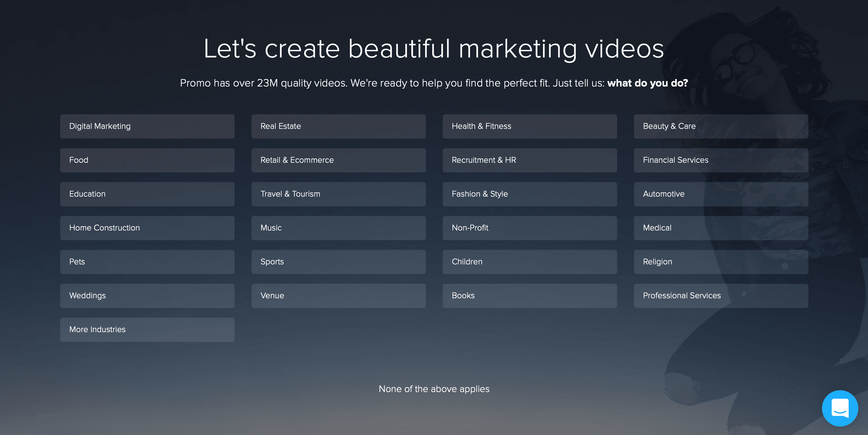Pick the Medical industry
The width and height of the screenshot is (868, 435).
point(721,228)
